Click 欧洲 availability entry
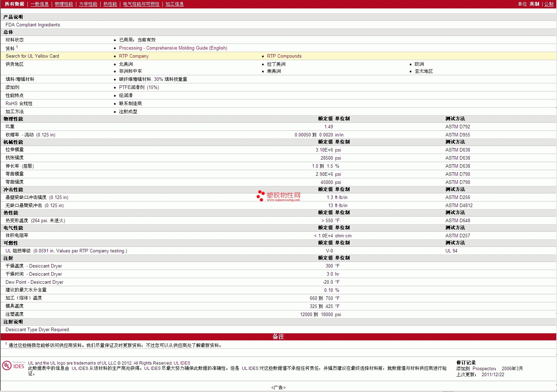The height and width of the screenshot is (392, 557). (x=419, y=64)
